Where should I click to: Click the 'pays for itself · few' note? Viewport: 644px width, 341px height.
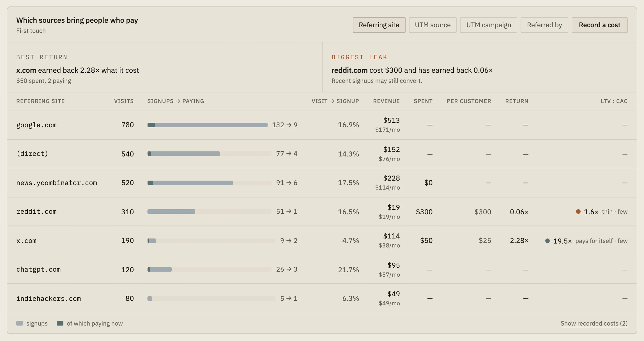coord(601,241)
